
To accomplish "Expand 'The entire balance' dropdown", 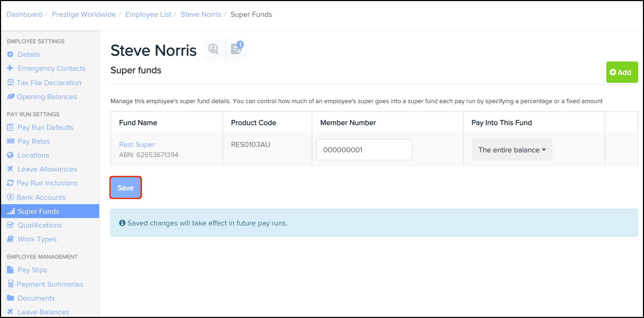I will [x=512, y=150].
